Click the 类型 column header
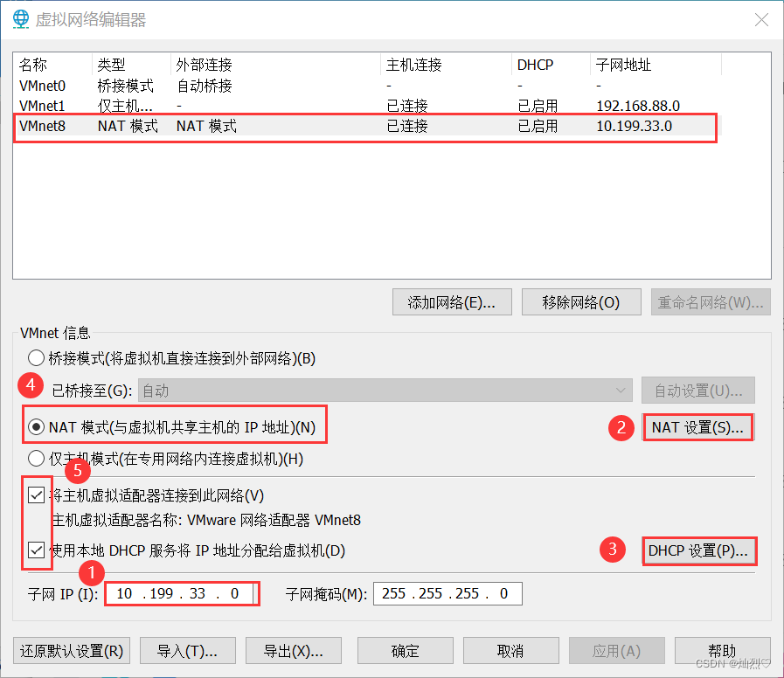This screenshot has width=784, height=678. pos(131,65)
